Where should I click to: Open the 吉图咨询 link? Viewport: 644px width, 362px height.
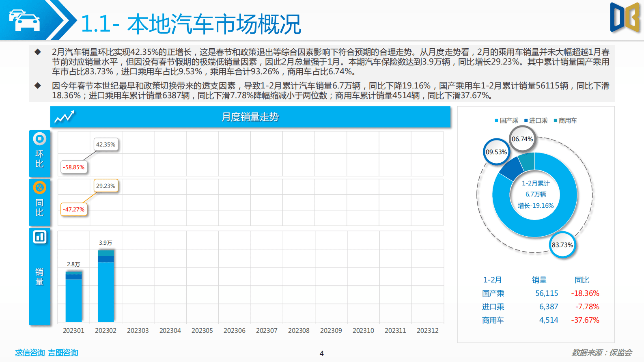63,353
